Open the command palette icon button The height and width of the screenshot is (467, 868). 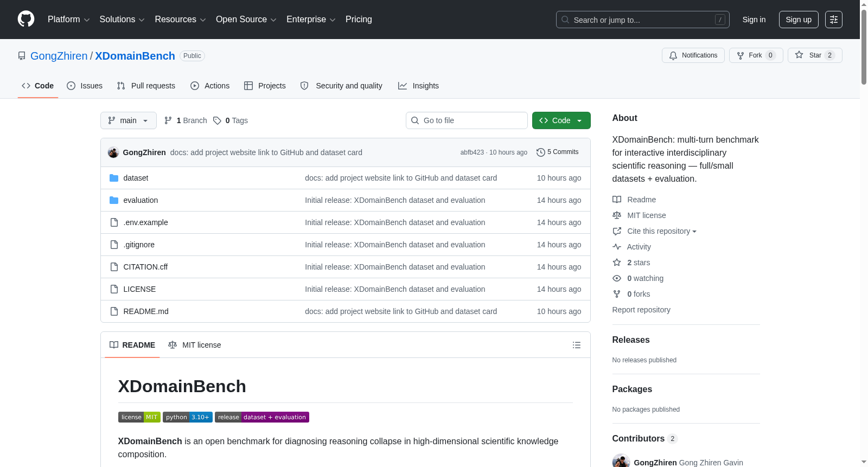coord(833,20)
